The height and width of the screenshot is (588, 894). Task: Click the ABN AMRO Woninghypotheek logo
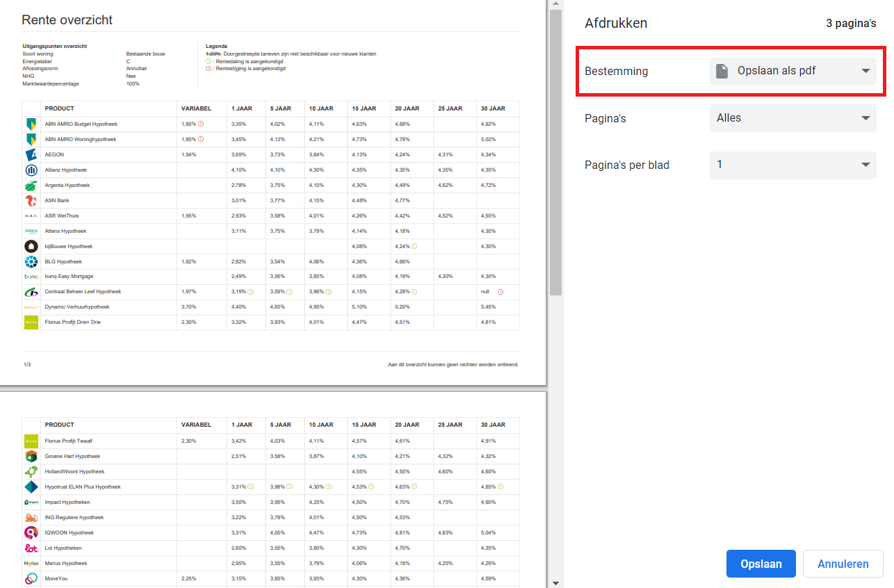pos(31,139)
